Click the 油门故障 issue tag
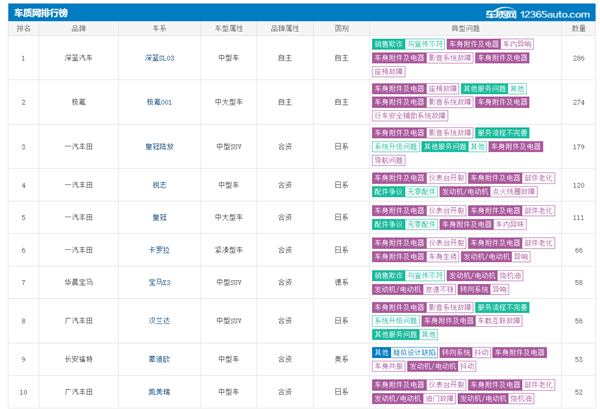600x409 pixels. click(439, 399)
